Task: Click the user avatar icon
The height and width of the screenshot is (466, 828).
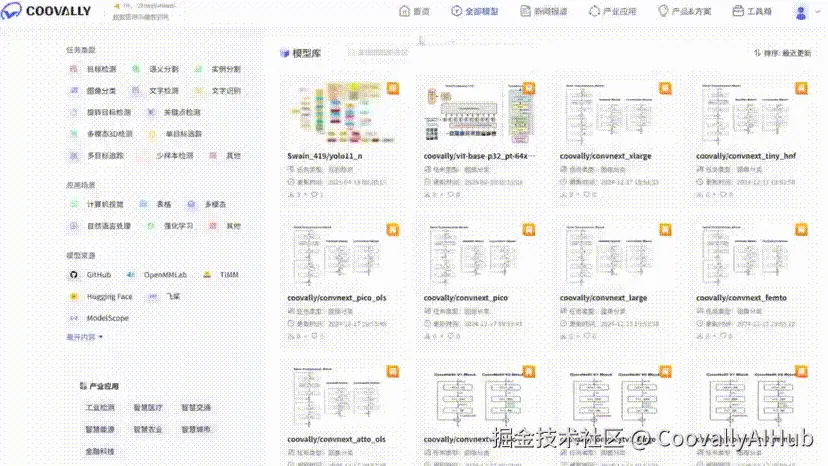Action: click(801, 12)
